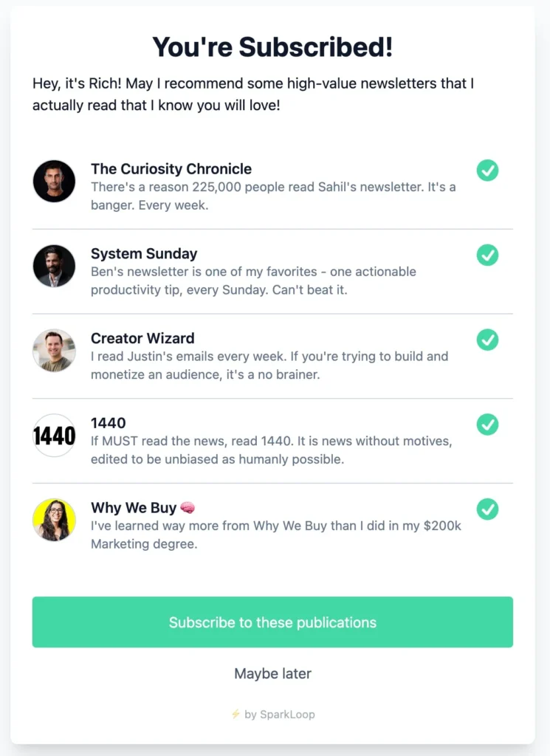
Task: Click the SparkLoop lightning bolt icon
Action: pos(236,714)
